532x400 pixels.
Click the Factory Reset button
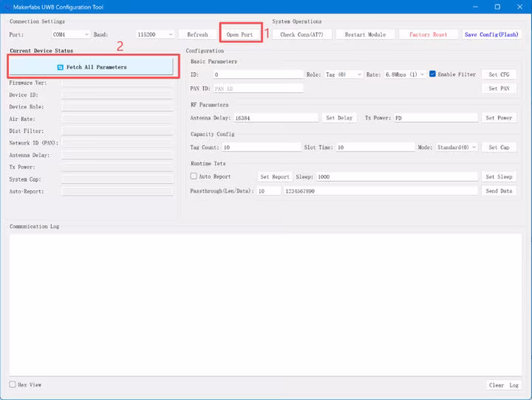[428, 35]
